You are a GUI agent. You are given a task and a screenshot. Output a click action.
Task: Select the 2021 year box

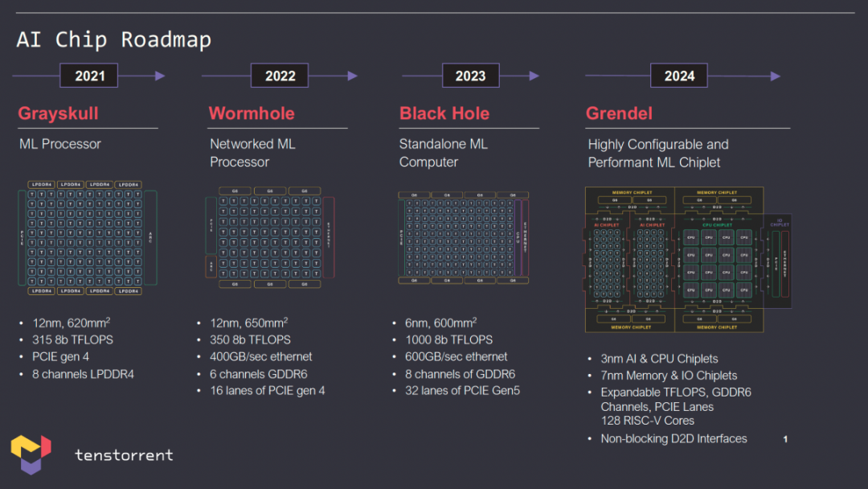pos(89,76)
